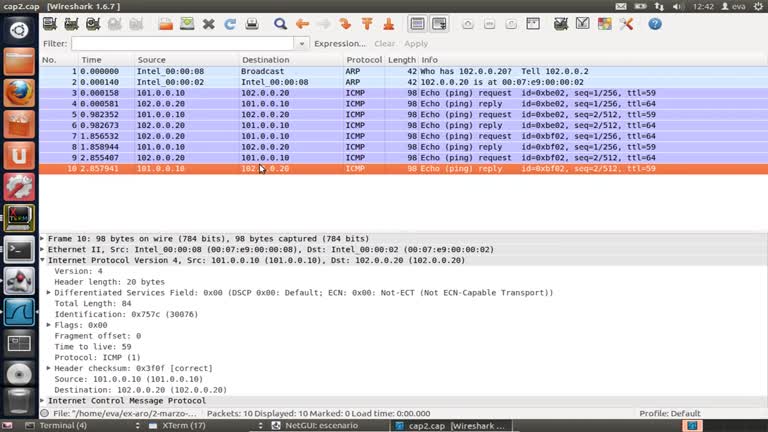Select packet 2 ARP 102.0.0.20 is at

[403, 82]
